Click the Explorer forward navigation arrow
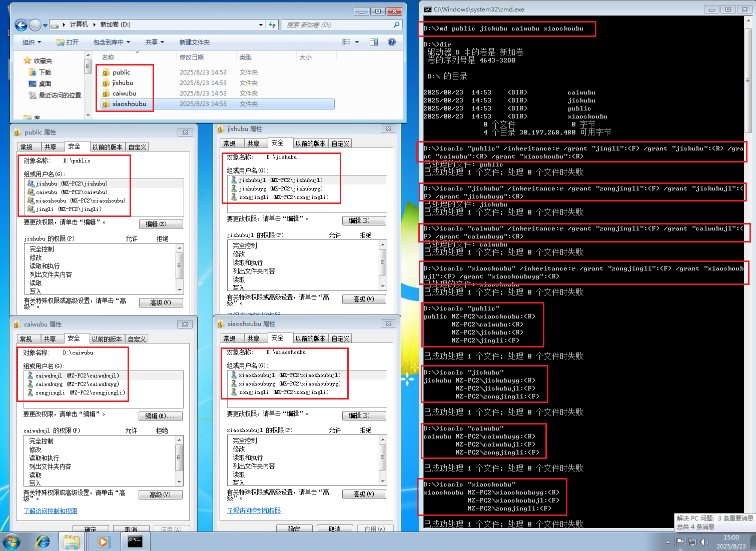 tap(35, 24)
